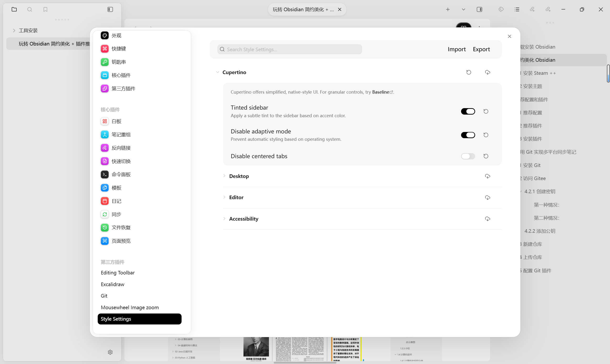610x364 pixels.
Task: Open the bookmarks icon in the left sidebar
Action: [x=45, y=9]
